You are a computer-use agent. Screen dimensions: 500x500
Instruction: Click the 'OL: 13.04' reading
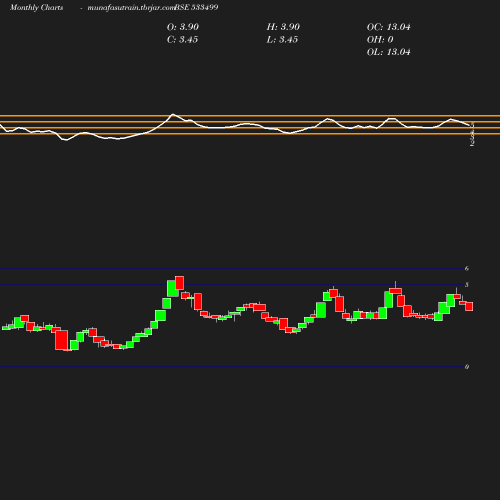[x=389, y=52]
